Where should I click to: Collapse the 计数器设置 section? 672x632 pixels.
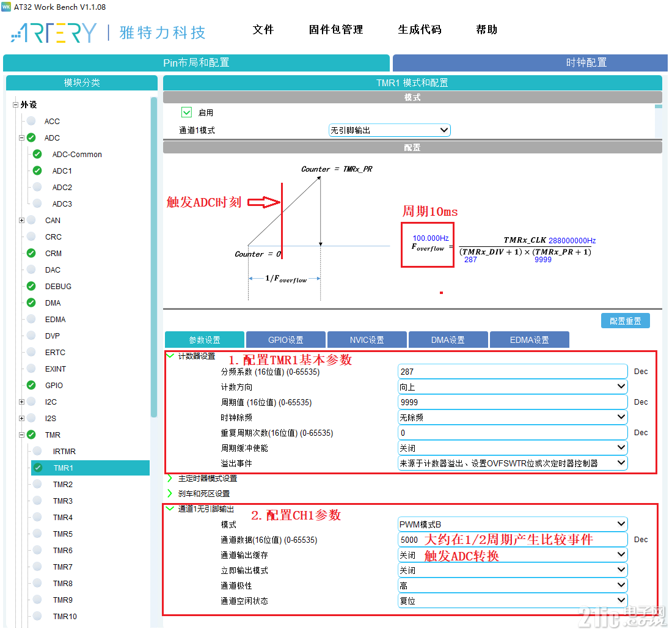tap(170, 356)
